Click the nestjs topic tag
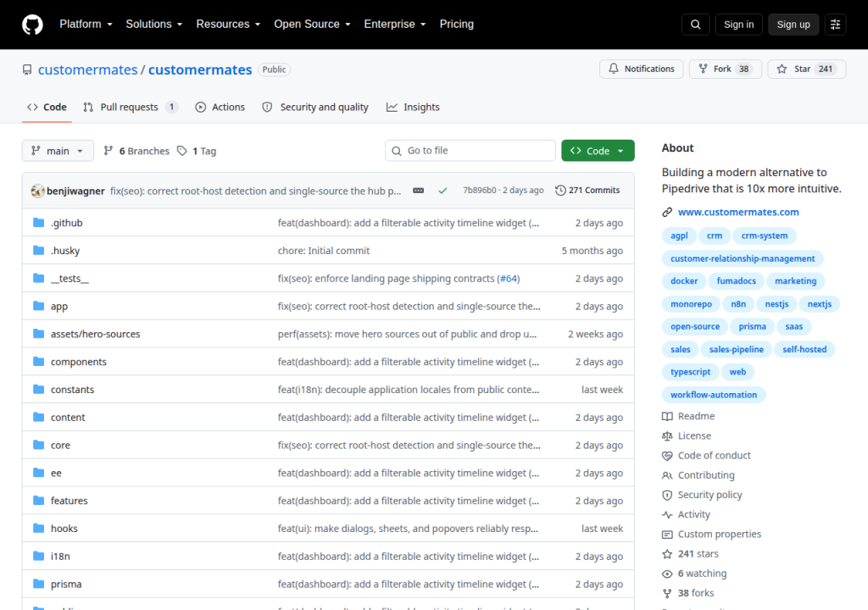Image resolution: width=868 pixels, height=610 pixels. [776, 304]
